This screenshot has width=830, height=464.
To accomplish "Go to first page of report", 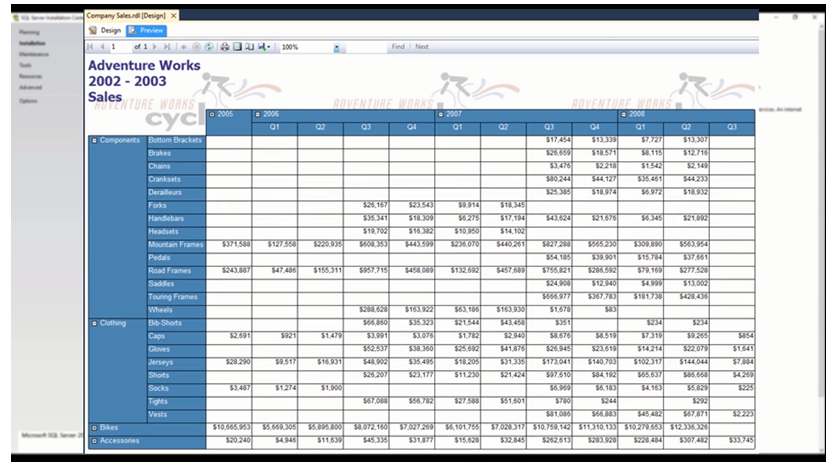I will tap(91, 47).
